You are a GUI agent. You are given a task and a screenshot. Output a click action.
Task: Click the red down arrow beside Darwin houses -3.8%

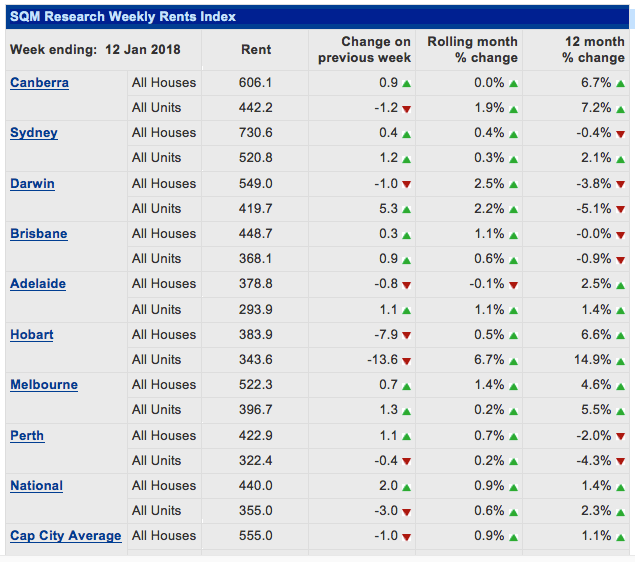620,185
